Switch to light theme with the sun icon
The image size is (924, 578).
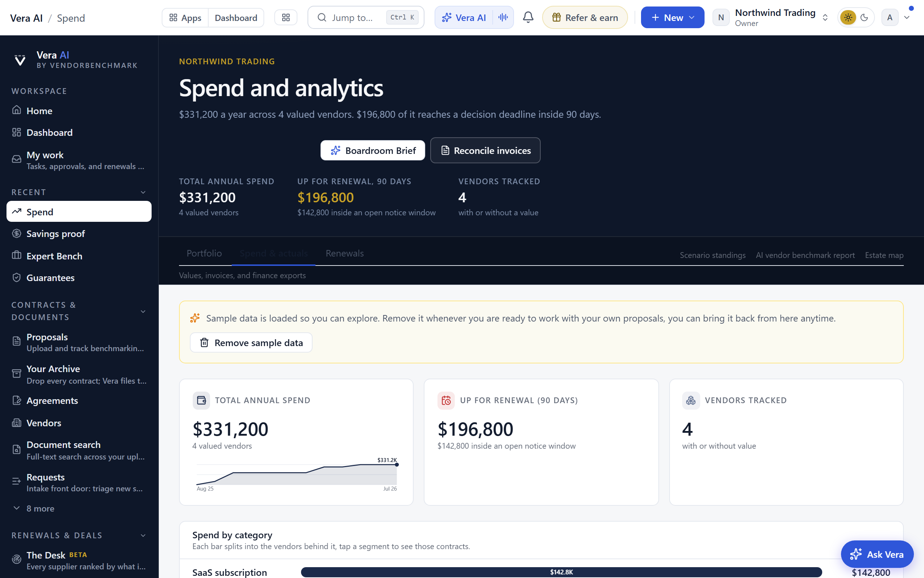tap(848, 18)
